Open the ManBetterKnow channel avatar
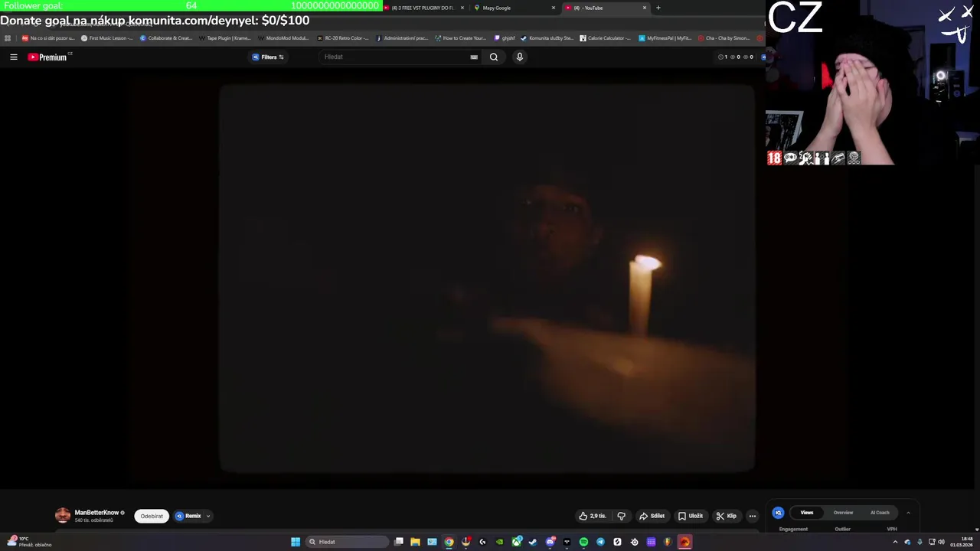 [x=63, y=516]
